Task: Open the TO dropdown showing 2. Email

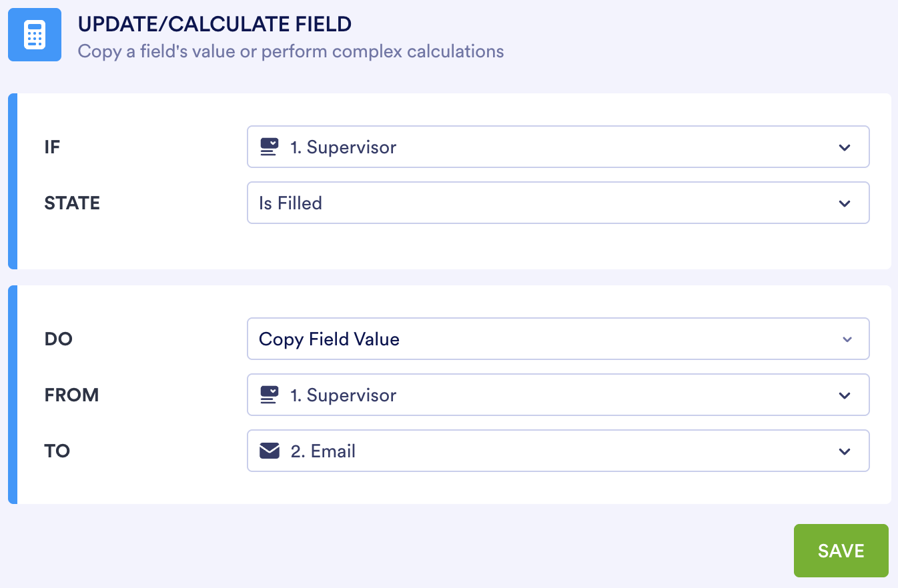Action: point(558,451)
